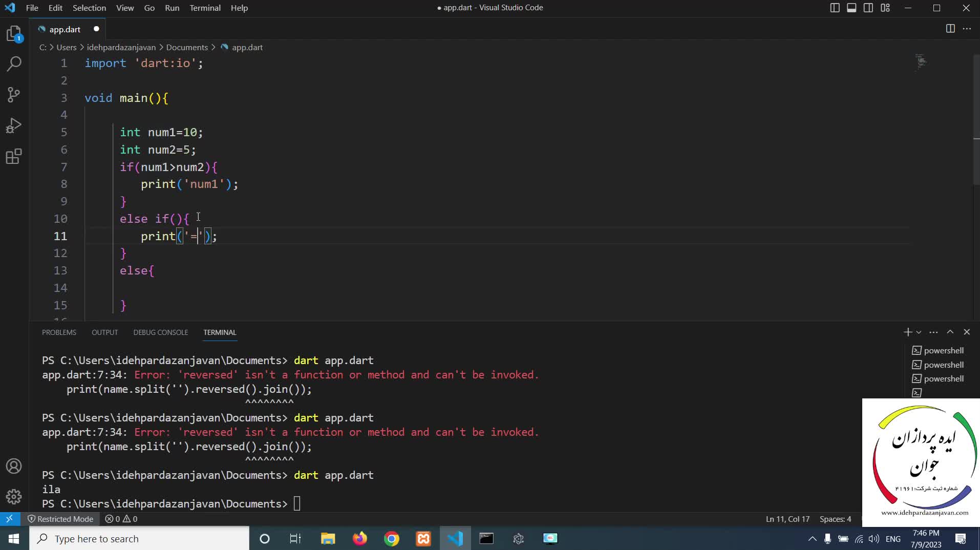Click the editor minimap code preview
This screenshot has width=980, height=550.
(x=921, y=61)
